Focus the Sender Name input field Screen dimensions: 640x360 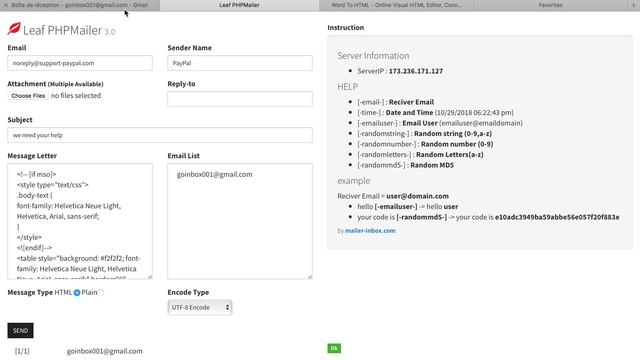[x=240, y=63]
